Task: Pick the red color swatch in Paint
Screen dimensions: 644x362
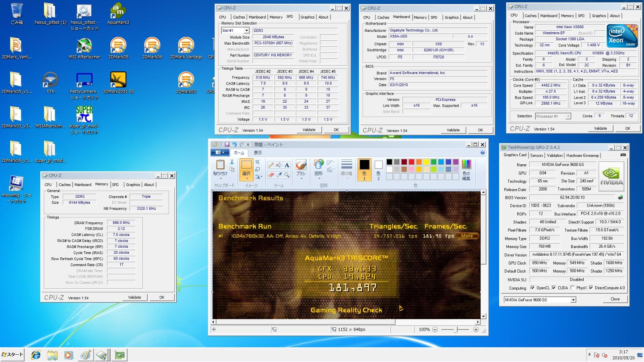Action: coord(411,162)
